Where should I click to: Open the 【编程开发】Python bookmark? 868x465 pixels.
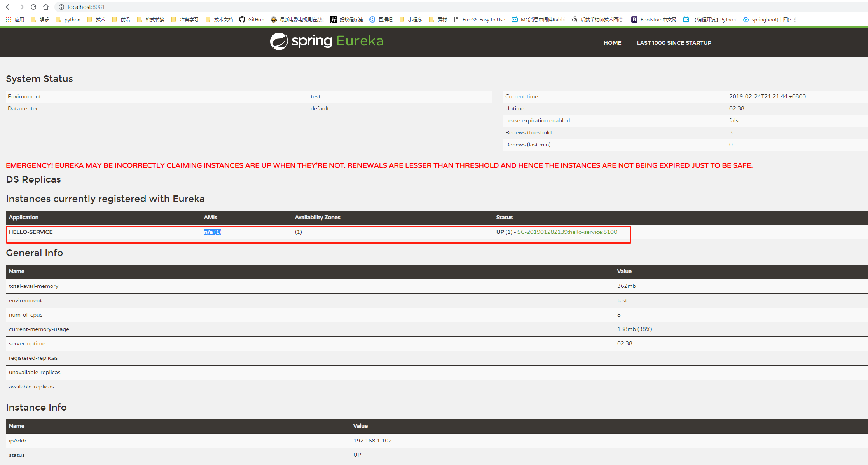709,19
